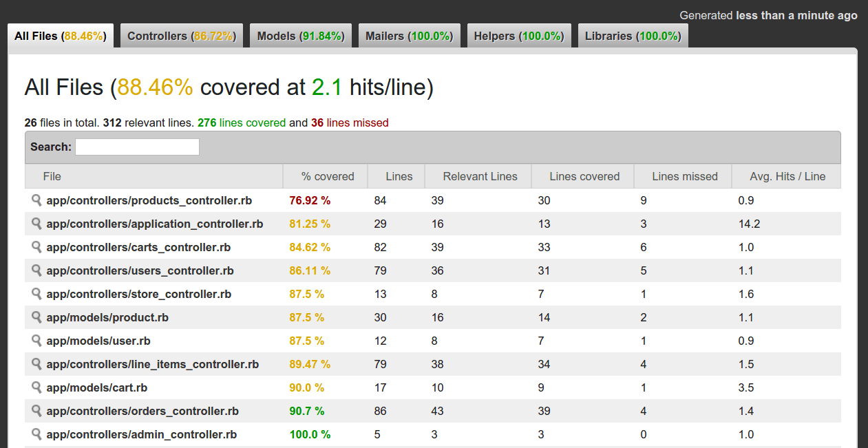Sort by Relevant Lines column header
Image resolution: width=868 pixels, height=448 pixels.
click(478, 176)
